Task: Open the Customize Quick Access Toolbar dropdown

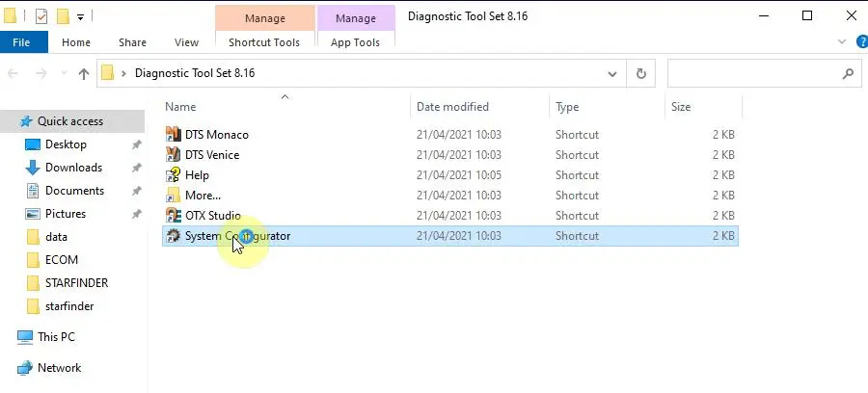Action: pyautogui.click(x=80, y=17)
